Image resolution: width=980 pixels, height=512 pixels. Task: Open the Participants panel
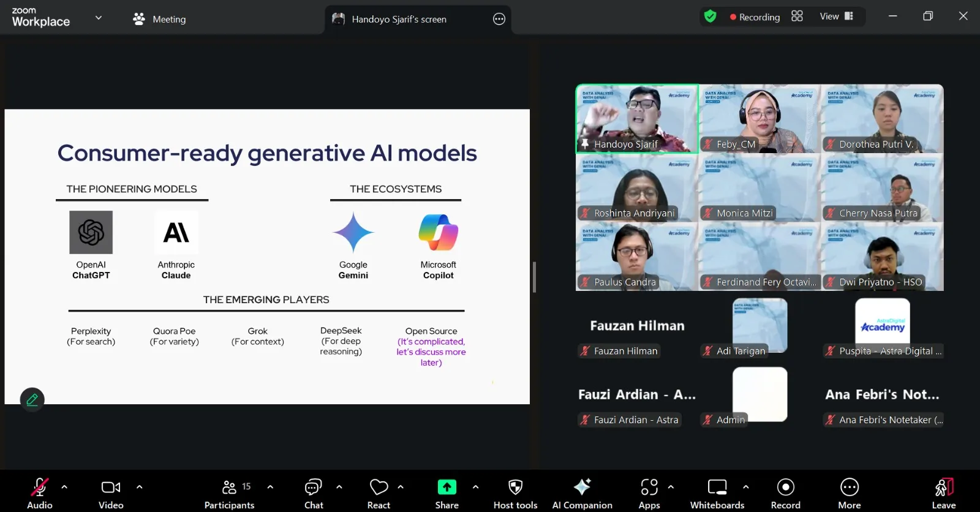[230, 493]
